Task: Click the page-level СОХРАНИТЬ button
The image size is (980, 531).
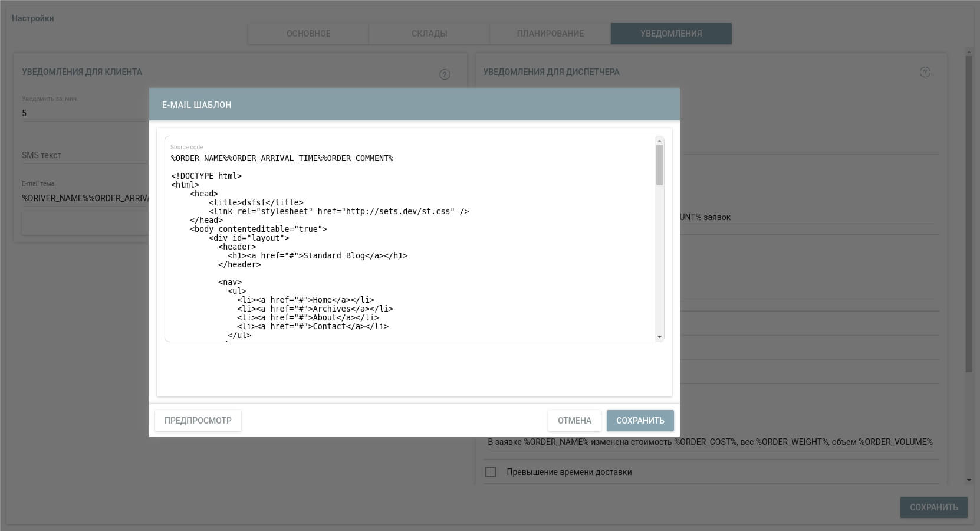Action: click(933, 507)
